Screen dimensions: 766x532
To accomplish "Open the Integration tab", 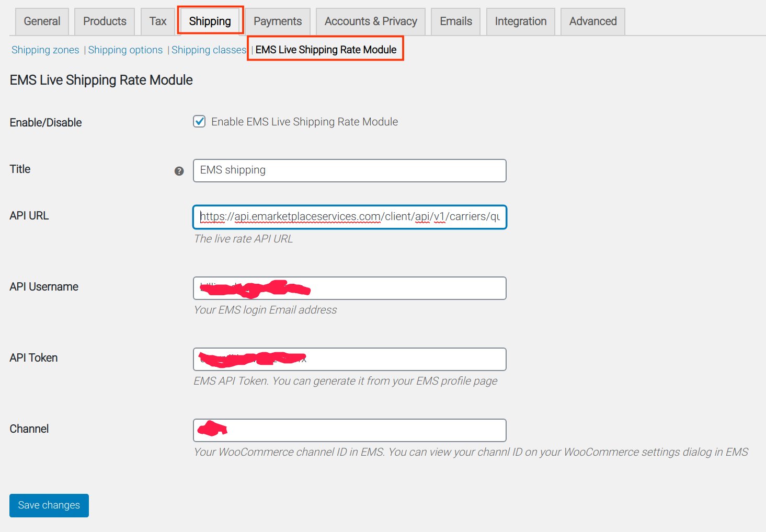I will tap(521, 21).
